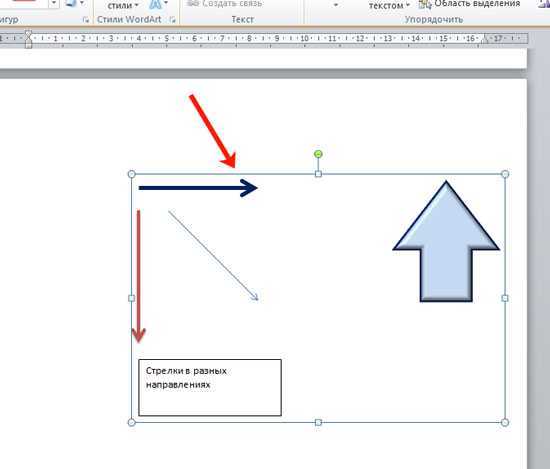Click the green rotation handle above the canvas
Viewport: 550px width, 469px height.
318,154
